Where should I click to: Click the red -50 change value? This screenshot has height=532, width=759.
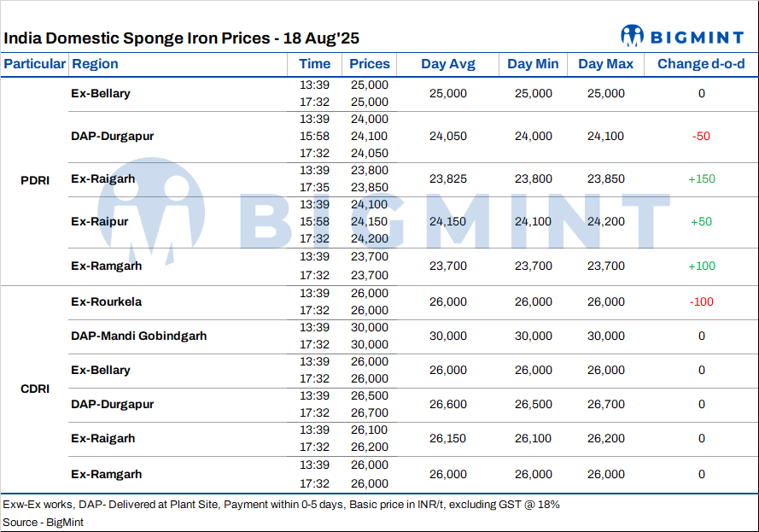click(702, 136)
